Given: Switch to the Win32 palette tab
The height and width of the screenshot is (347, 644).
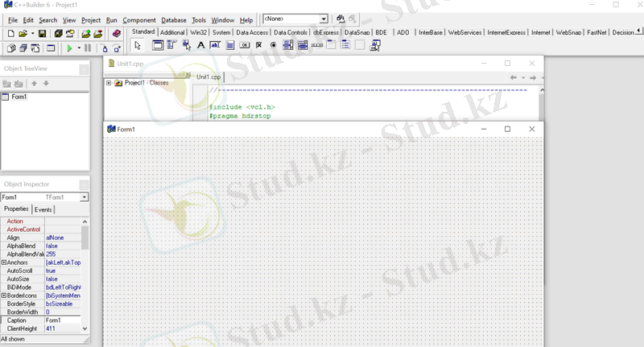Looking at the screenshot, I should tap(198, 32).
